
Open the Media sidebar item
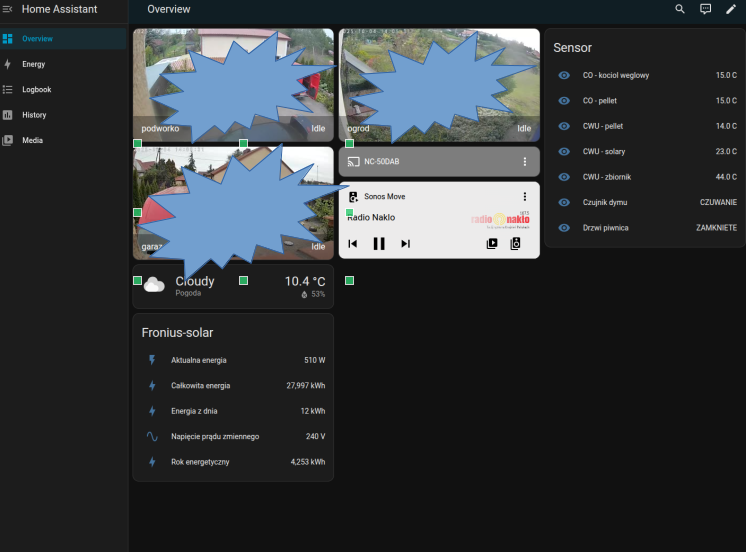[x=32, y=141]
